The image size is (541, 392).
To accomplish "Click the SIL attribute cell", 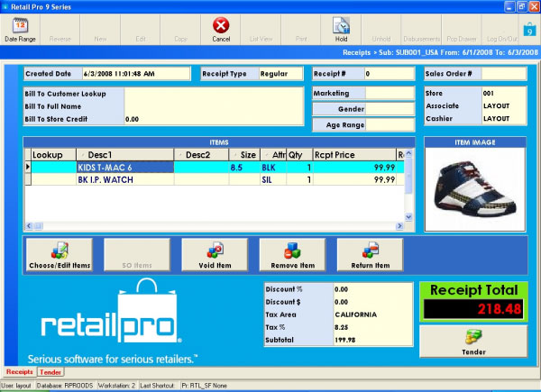I will 273,179.
